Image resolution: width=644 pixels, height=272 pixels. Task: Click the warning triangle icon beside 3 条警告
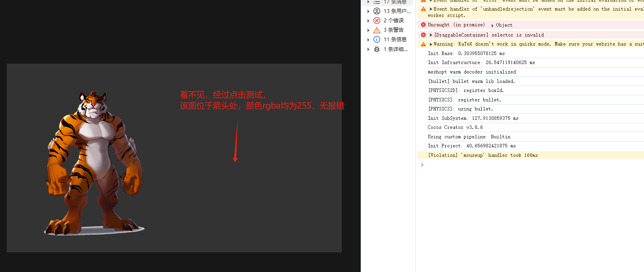tap(377, 30)
